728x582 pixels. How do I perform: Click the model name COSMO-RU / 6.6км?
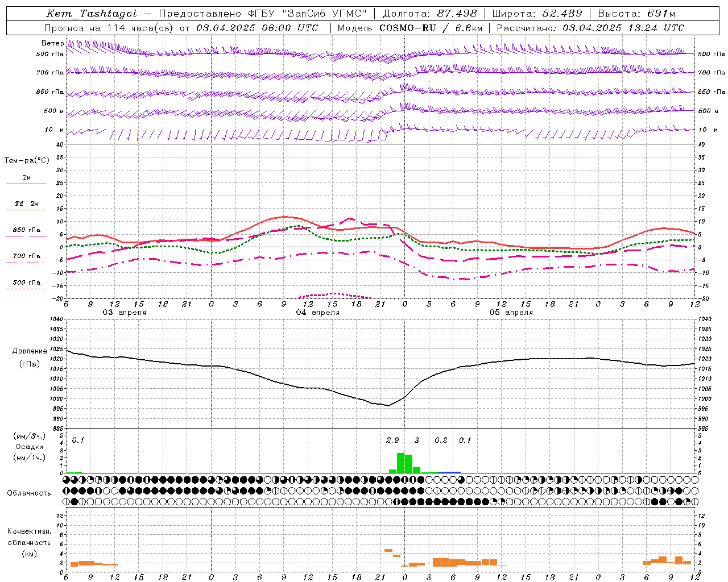[431, 28]
